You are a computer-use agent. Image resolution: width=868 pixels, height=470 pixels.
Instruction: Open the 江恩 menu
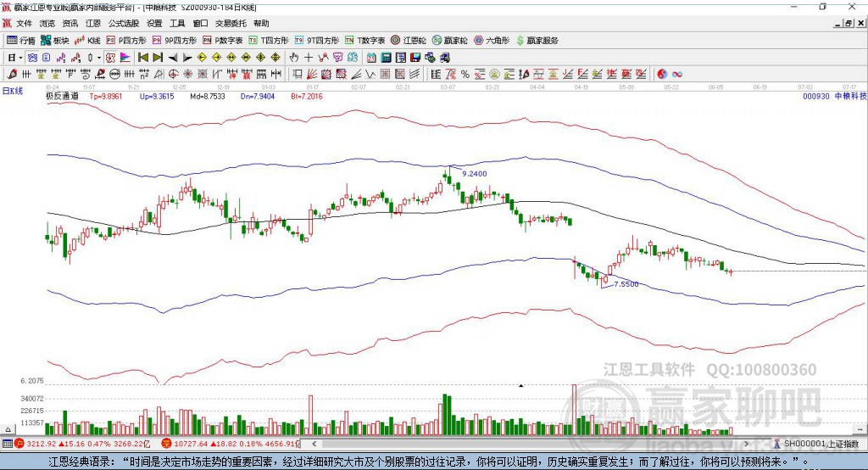coord(93,23)
